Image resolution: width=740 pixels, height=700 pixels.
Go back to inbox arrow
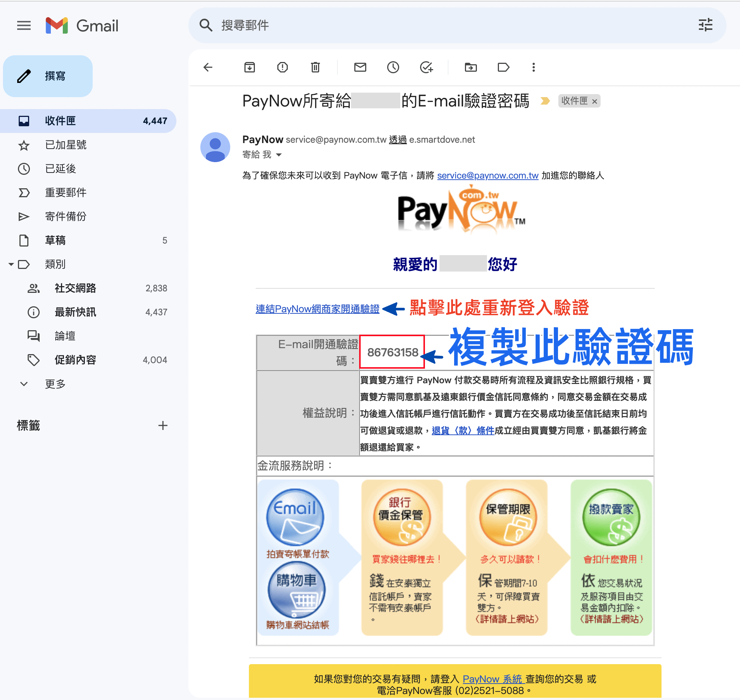coord(208,67)
